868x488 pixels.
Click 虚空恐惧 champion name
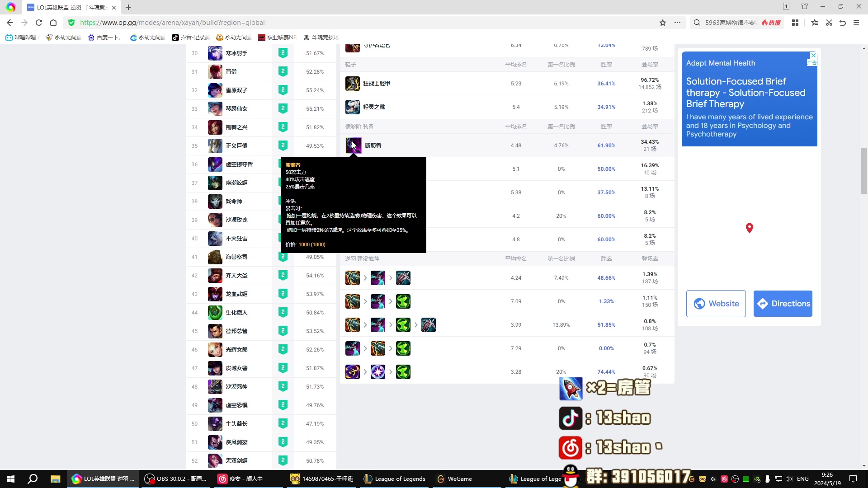tap(236, 405)
